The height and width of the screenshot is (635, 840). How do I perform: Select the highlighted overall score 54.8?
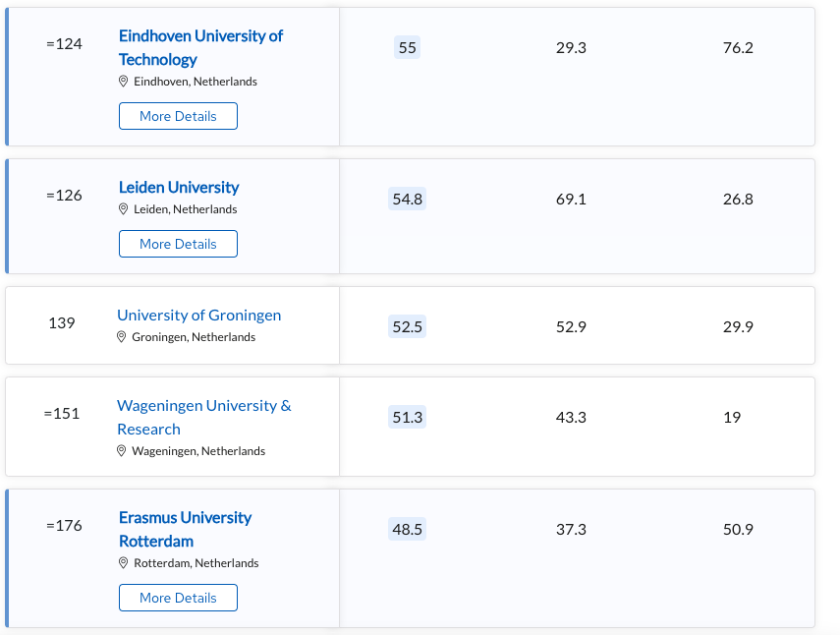click(x=407, y=199)
